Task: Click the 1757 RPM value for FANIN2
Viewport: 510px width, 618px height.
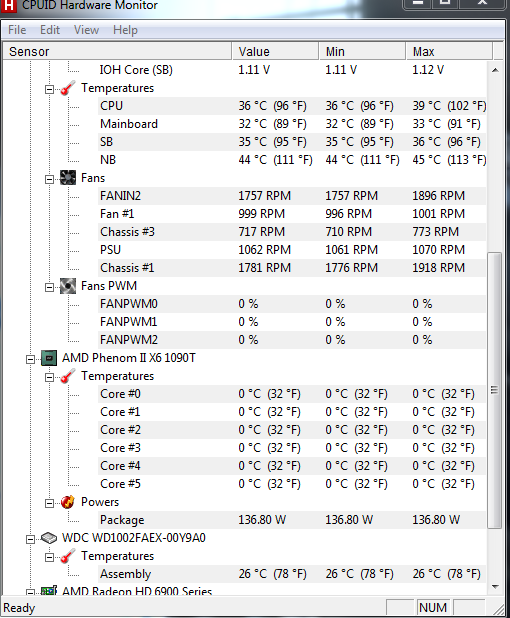Action: [x=264, y=196]
